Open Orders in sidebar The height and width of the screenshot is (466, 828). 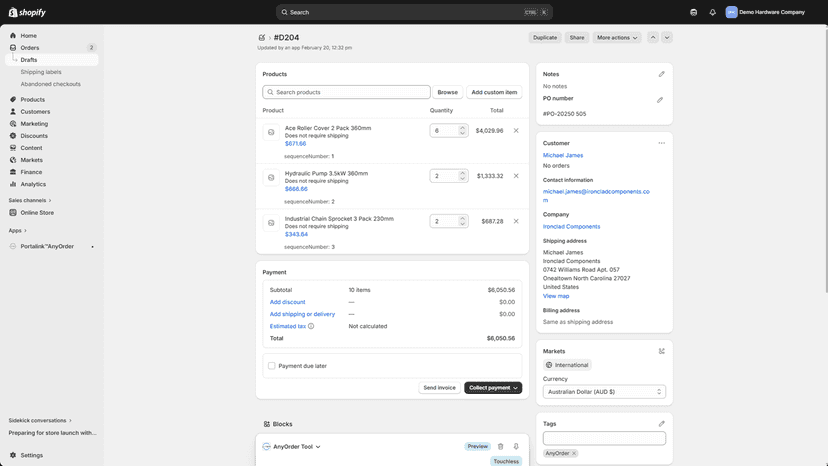click(x=30, y=48)
